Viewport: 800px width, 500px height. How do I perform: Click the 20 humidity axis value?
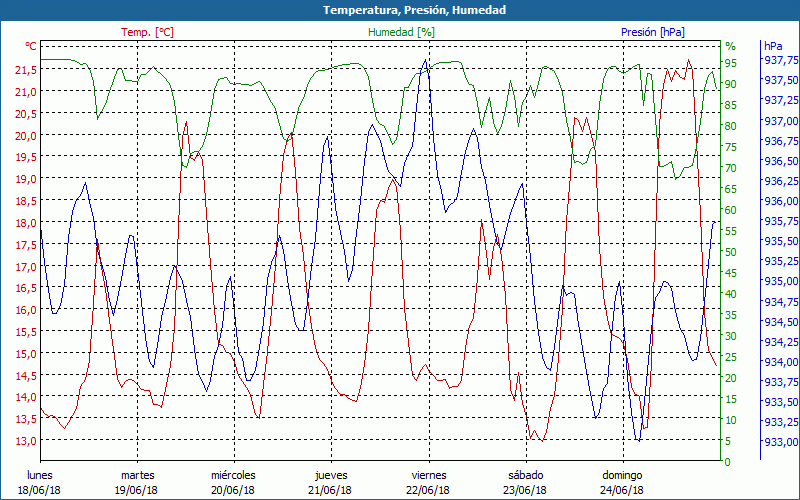731,378
